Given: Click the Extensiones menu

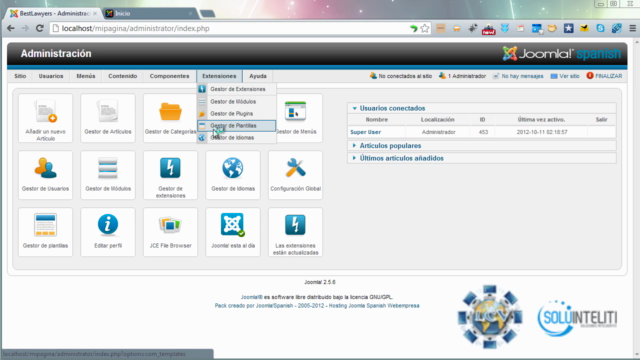Looking at the screenshot, I should (219, 76).
